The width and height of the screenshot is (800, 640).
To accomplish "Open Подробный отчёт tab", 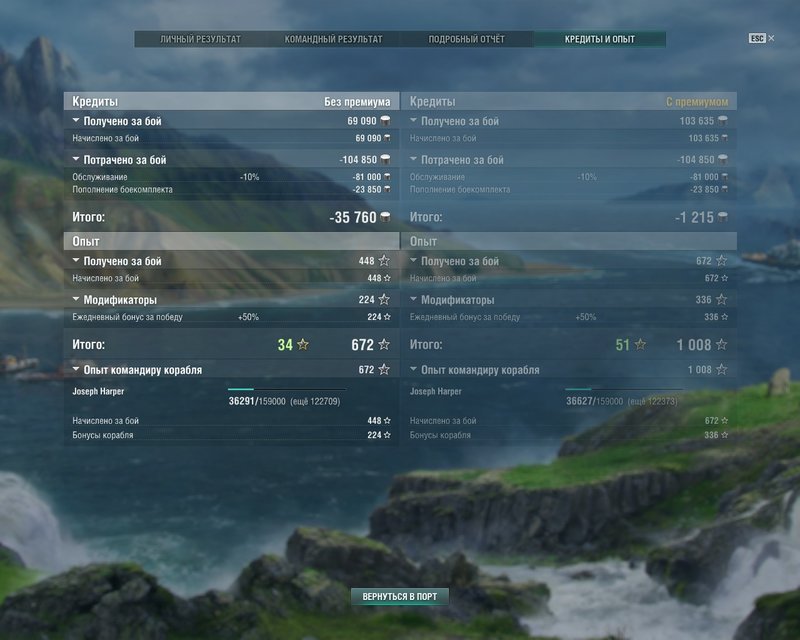I will click(x=466, y=39).
